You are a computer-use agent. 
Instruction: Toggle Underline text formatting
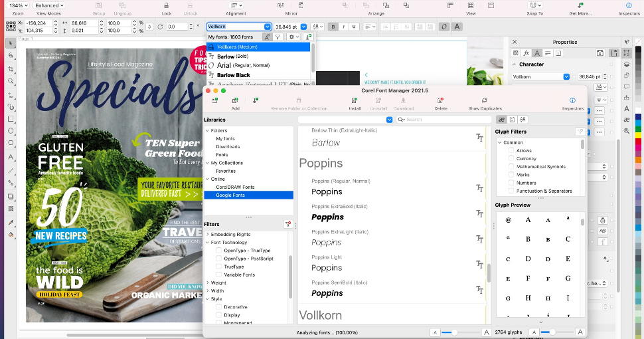pyautogui.click(x=354, y=27)
